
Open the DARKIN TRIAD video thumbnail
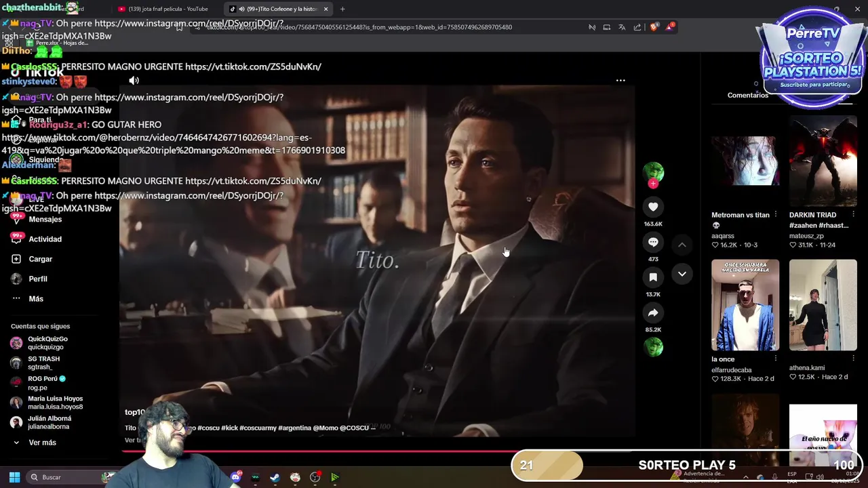823,161
